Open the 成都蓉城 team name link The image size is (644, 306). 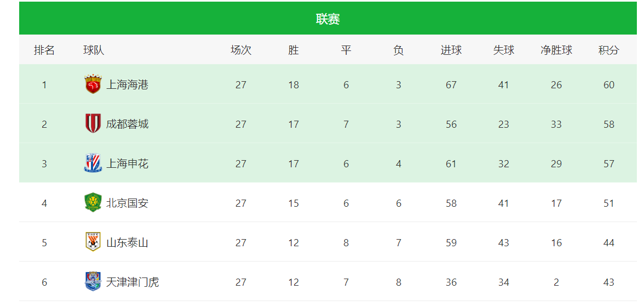(127, 124)
